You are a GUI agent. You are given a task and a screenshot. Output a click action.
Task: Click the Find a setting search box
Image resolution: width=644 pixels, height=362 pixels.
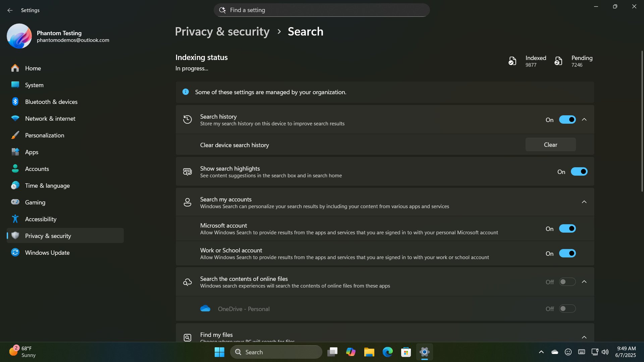(321, 10)
